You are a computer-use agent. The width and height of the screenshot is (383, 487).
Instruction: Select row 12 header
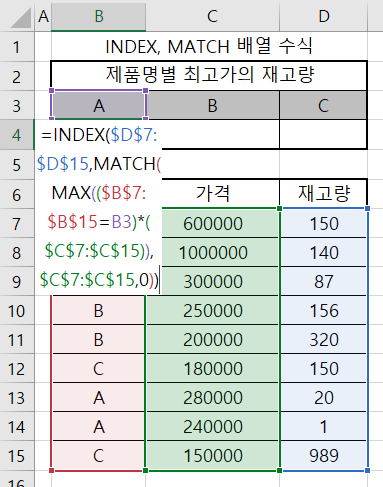pyautogui.click(x=17, y=368)
